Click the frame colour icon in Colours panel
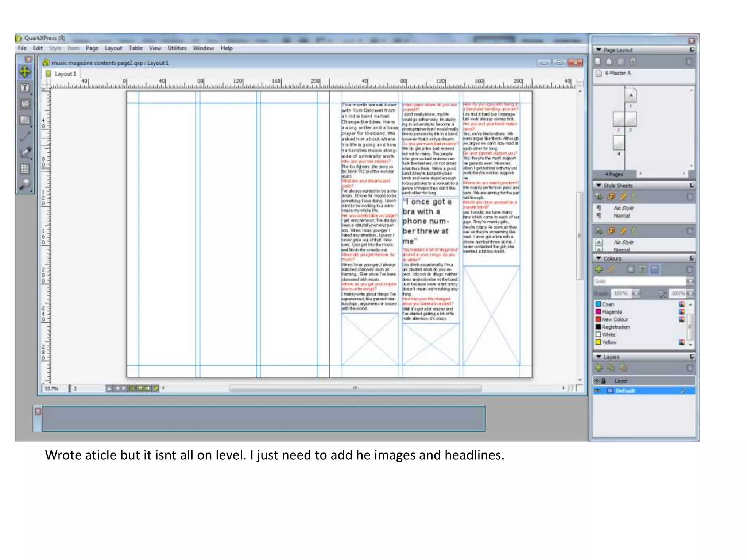Viewport: 747px width, 560px height. coord(631,269)
